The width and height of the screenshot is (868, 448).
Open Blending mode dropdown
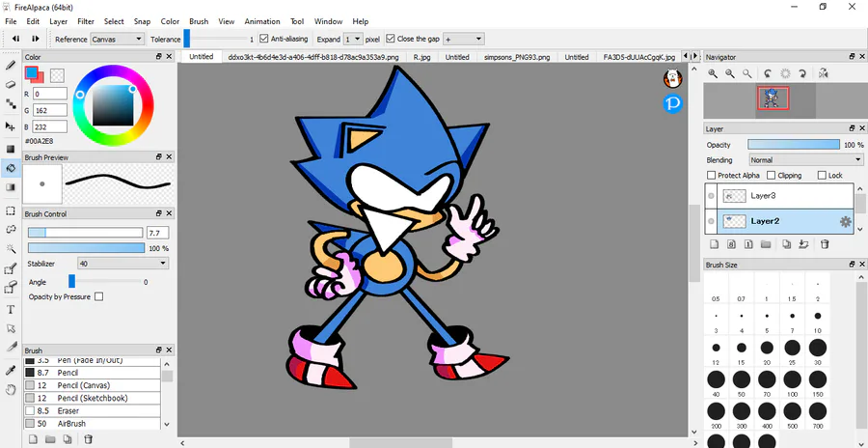point(805,159)
